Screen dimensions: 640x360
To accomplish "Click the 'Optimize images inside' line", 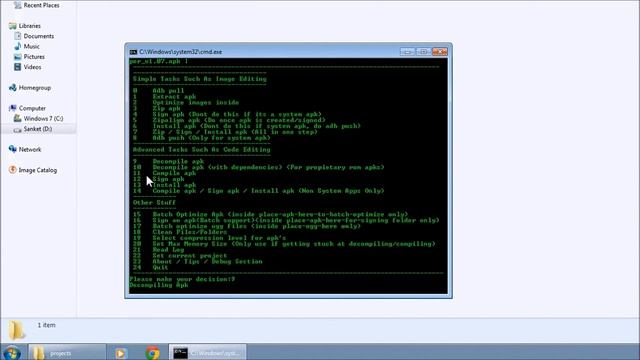I will (186, 103).
